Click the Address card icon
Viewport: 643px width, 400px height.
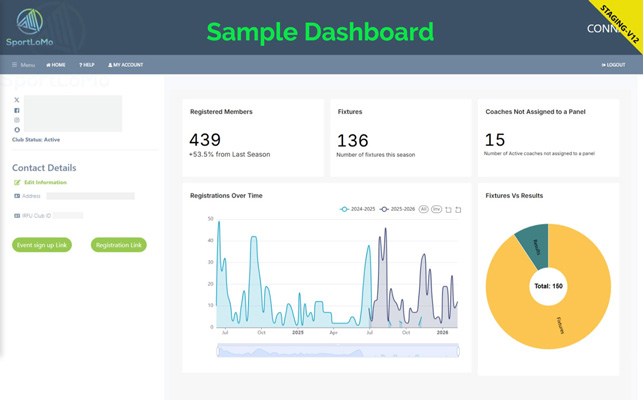coord(17,196)
